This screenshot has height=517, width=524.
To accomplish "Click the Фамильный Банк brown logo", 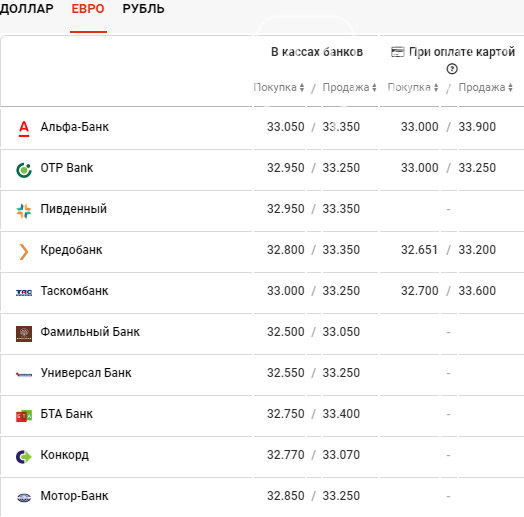I will coord(24,334).
